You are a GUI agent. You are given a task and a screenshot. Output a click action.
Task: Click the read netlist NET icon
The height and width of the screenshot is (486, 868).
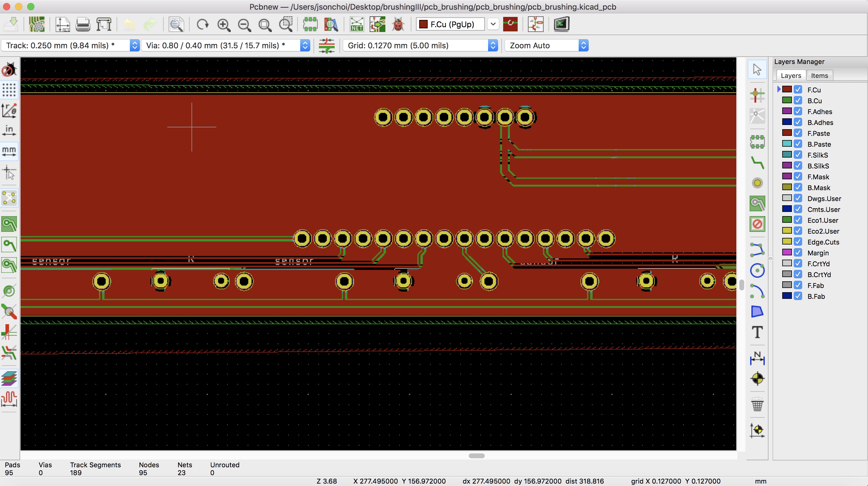click(356, 24)
